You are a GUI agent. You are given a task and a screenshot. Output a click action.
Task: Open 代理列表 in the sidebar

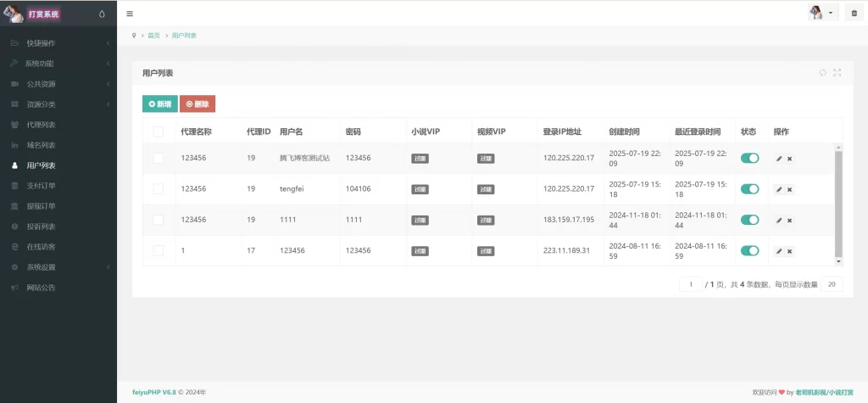tap(41, 125)
